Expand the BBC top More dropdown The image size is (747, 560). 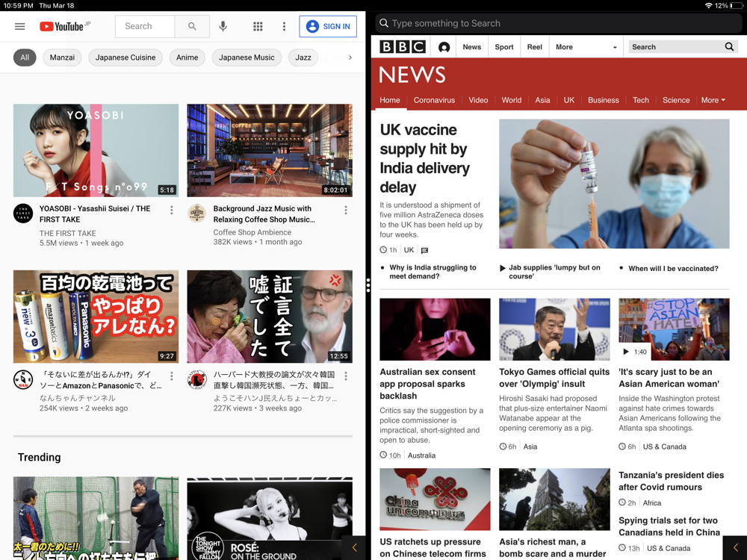(586, 46)
